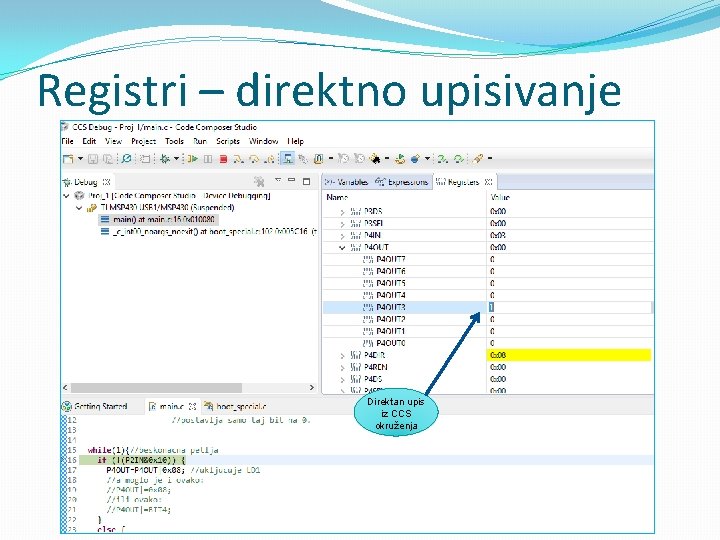Expand the P3DS register
This screenshot has height=540, width=720.
click(x=342, y=212)
